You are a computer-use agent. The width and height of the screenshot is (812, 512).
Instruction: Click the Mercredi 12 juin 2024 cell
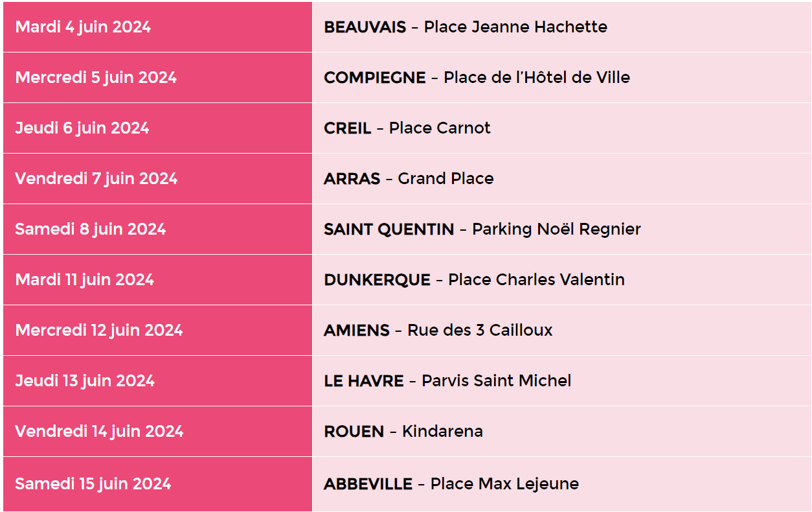point(99,331)
